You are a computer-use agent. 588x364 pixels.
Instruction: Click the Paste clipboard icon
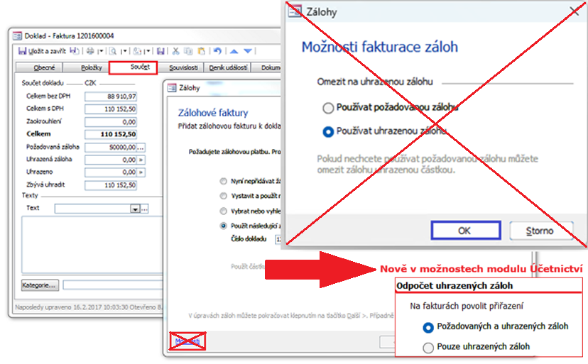coord(202,51)
